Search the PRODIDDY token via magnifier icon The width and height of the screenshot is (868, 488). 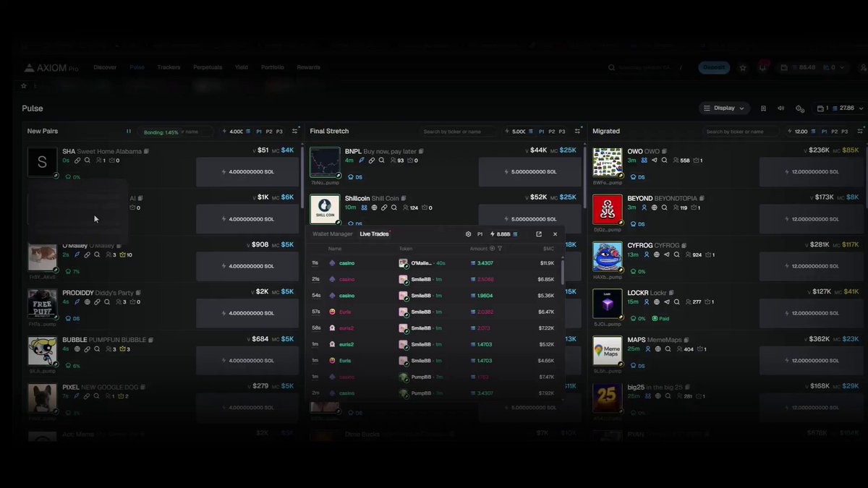pyautogui.click(x=107, y=302)
